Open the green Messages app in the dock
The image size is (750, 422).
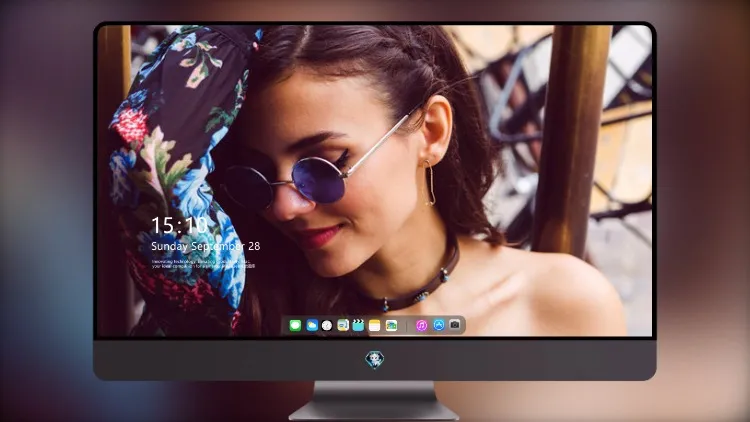[295, 325]
